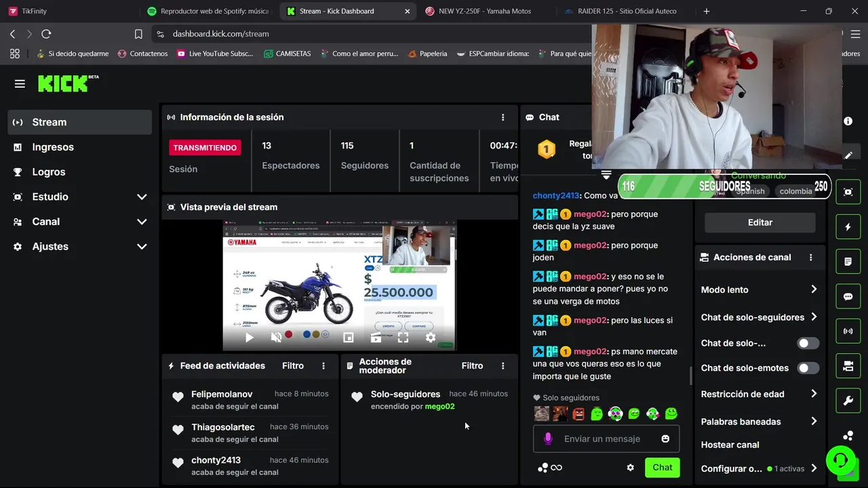Screen dimensions: 868x488
Task: Open Filtro in Feed de actividades
Action: [x=293, y=366]
